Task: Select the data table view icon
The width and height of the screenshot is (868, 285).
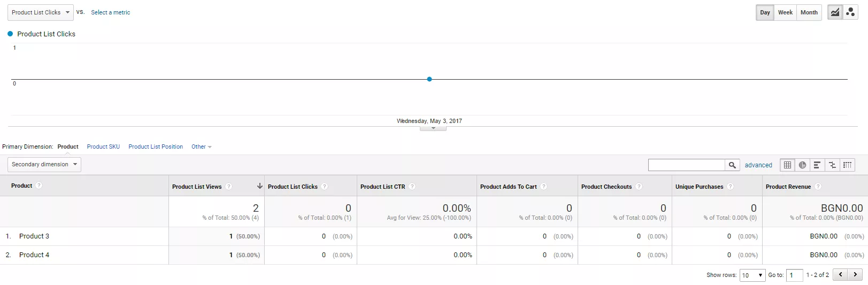Action: [787, 165]
